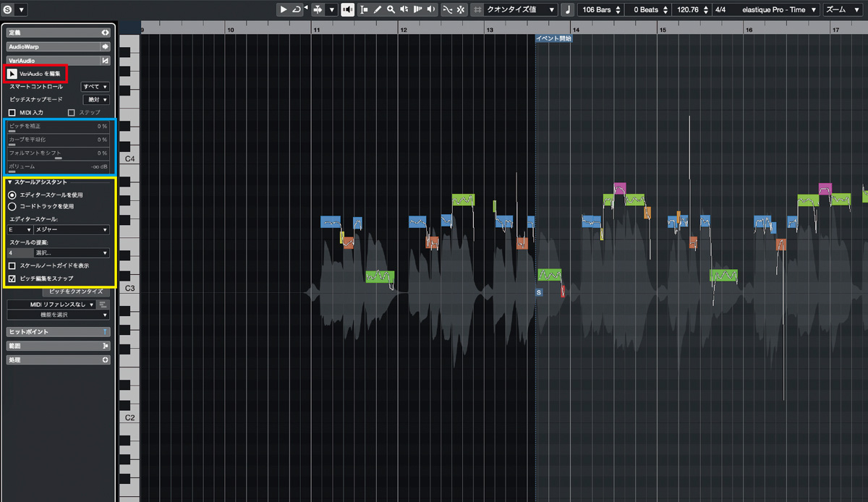Open the 定義 tab section
The width and height of the screenshot is (868, 502).
pos(58,33)
